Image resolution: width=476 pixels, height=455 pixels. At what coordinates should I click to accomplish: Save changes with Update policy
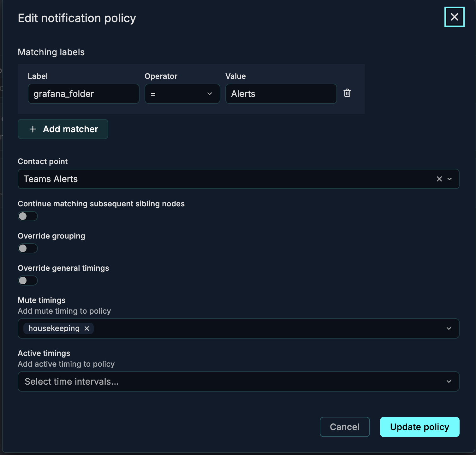click(x=419, y=427)
